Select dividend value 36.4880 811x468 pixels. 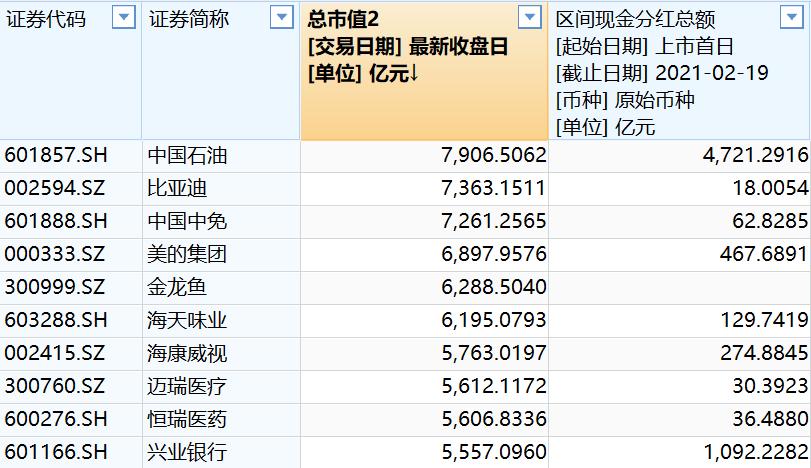771,419
